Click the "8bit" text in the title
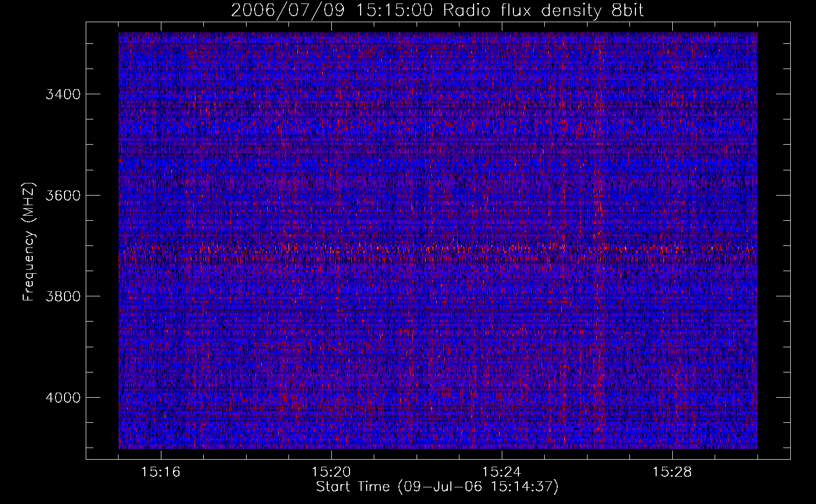This screenshot has height=504, width=816. pos(627,11)
